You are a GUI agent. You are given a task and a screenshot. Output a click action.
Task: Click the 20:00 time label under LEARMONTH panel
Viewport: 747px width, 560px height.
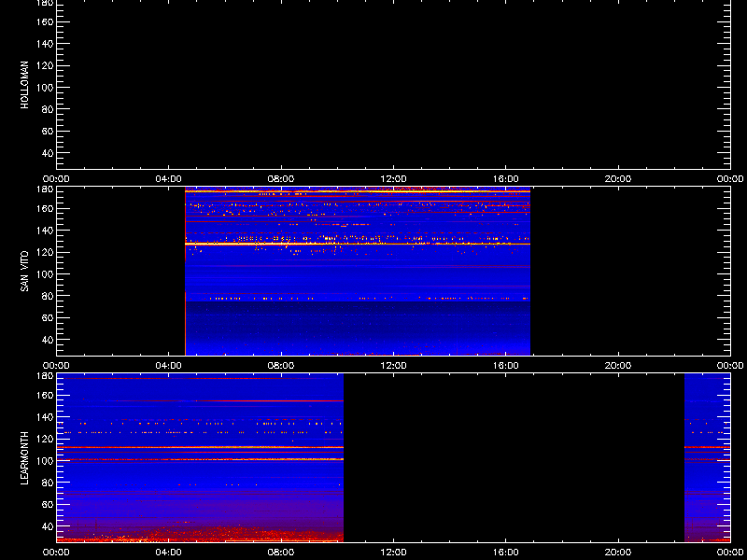coord(618,553)
